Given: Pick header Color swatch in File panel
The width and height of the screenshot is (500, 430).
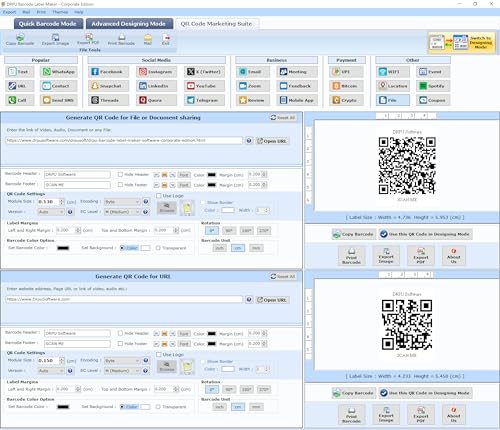Looking at the screenshot, I should [x=212, y=175].
